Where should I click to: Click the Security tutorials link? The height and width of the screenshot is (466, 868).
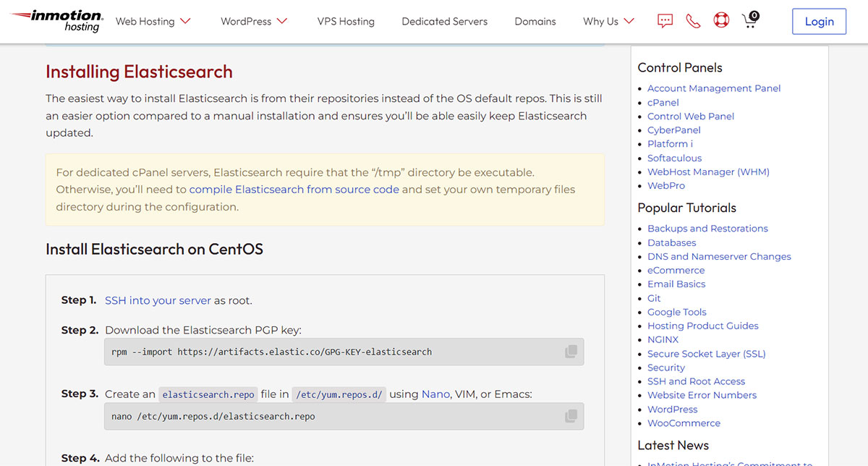[x=666, y=368]
